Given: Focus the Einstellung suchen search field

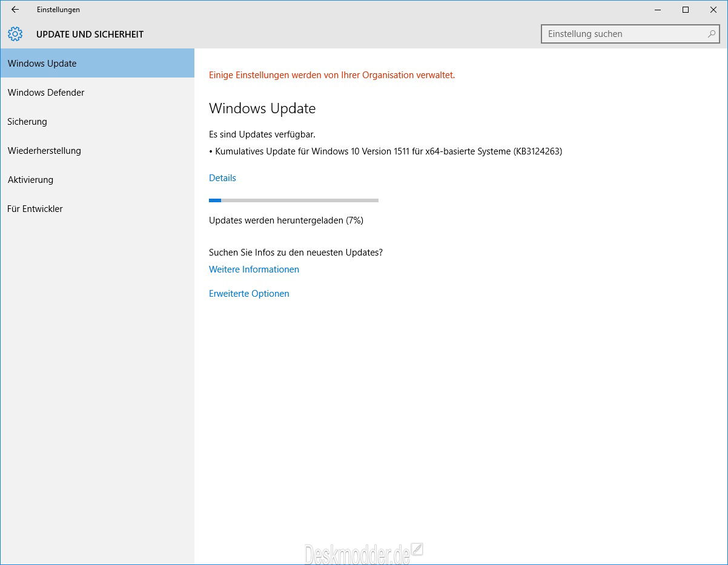Looking at the screenshot, I should [x=630, y=34].
